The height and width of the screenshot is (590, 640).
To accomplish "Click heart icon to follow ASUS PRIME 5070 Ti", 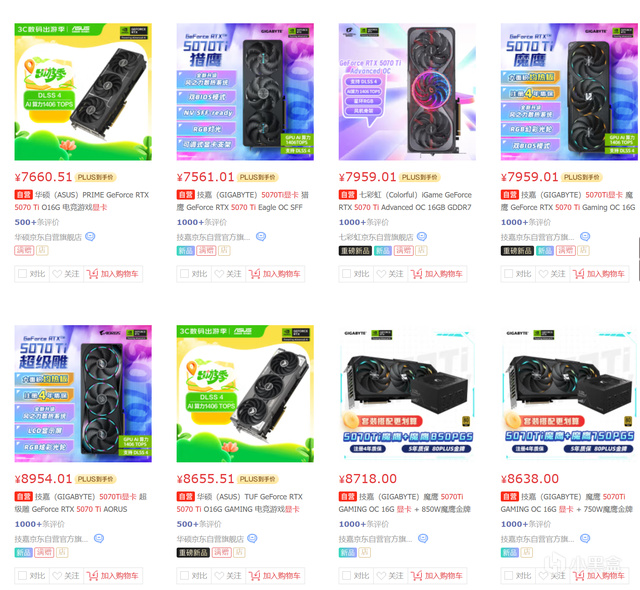I will (58, 274).
